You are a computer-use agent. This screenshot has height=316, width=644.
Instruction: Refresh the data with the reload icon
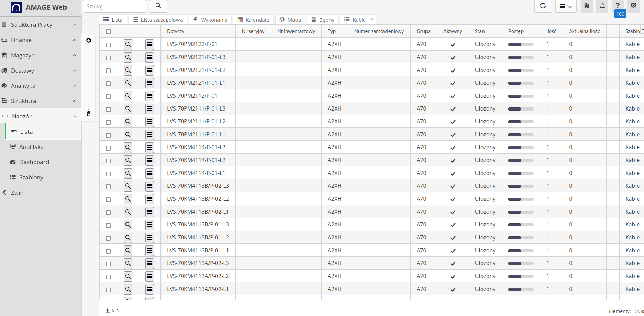pos(543,6)
